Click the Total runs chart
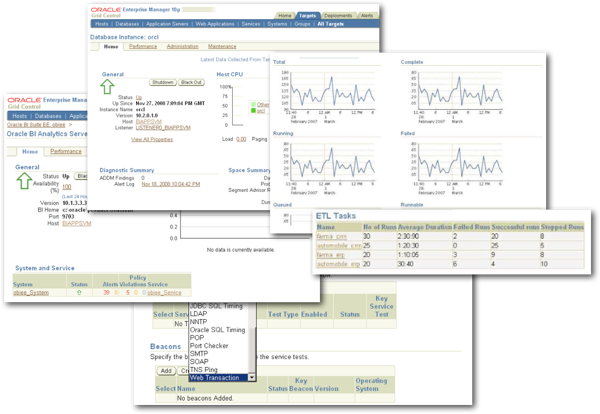Viewport: 600px width, 414px height. 329,96
